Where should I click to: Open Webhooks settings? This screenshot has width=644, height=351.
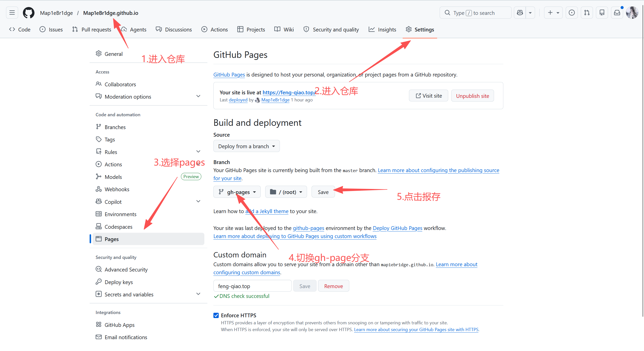click(x=148, y=189)
